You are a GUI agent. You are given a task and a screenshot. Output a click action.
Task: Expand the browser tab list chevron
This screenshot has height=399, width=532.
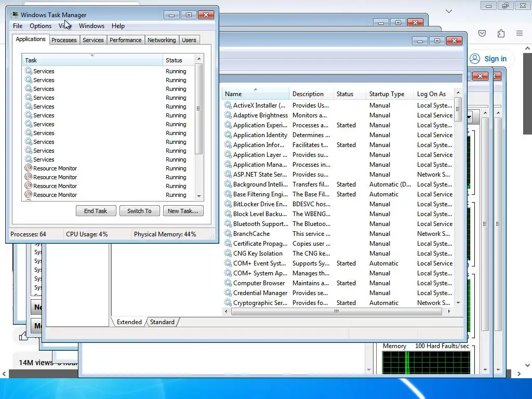tap(449, 11)
